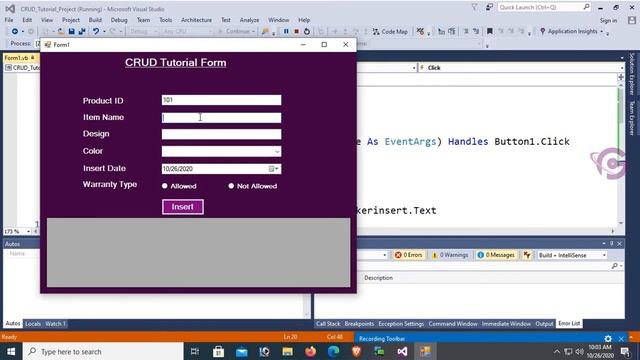Screen dimensions: 640x360
Task: Open the Immediate Window tab
Action: (x=506, y=324)
